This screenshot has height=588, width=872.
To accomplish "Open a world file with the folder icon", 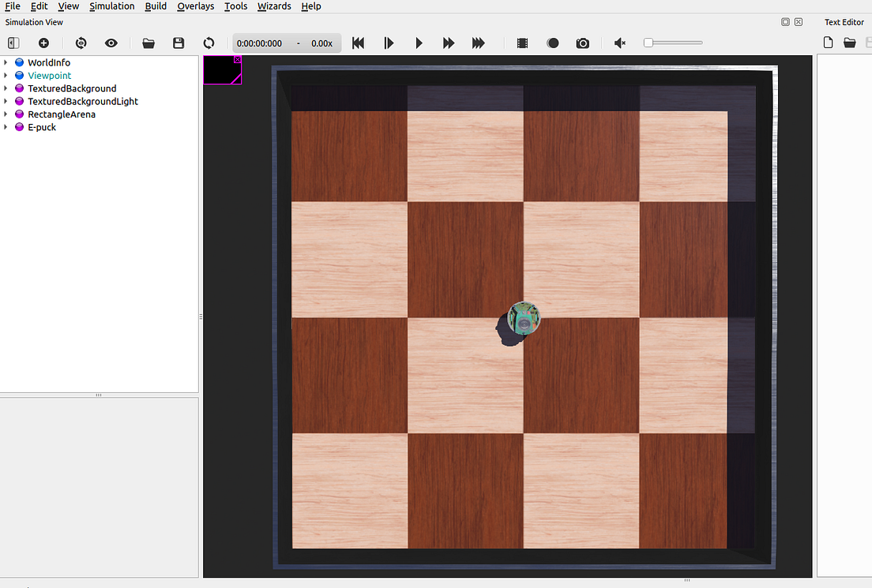I will pyautogui.click(x=148, y=43).
